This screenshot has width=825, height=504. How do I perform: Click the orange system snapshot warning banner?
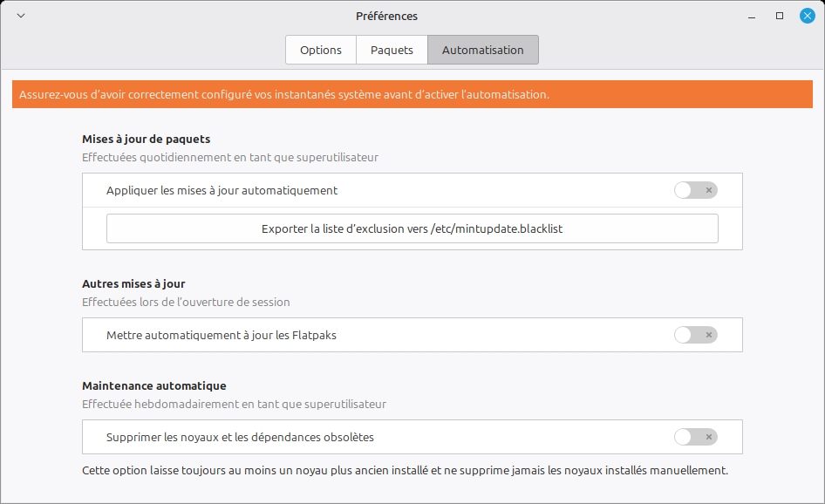click(x=412, y=94)
